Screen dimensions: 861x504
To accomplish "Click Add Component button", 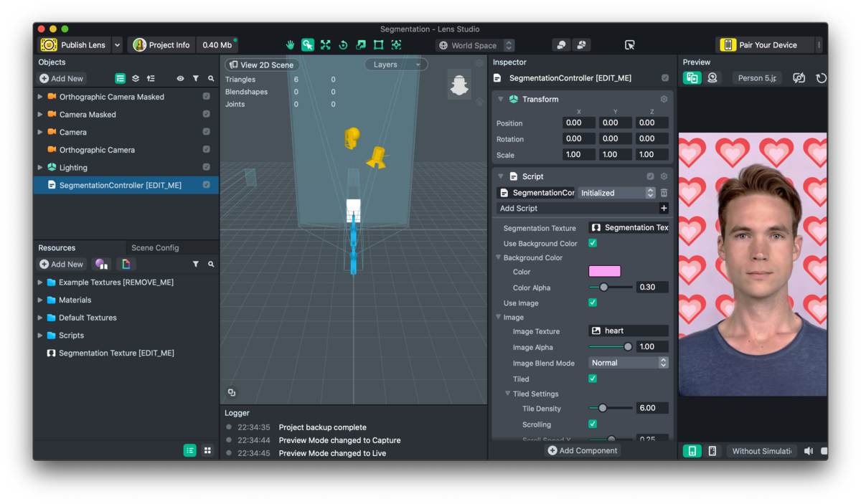I will click(583, 450).
